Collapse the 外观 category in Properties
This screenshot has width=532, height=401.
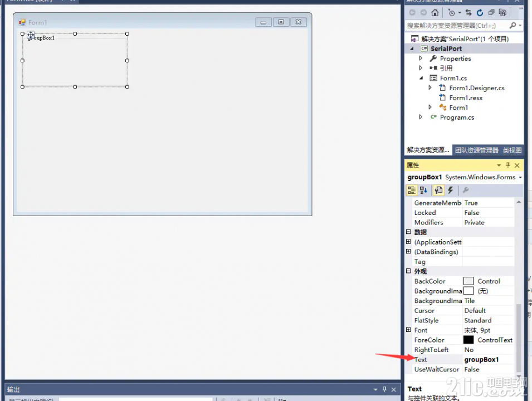408,271
